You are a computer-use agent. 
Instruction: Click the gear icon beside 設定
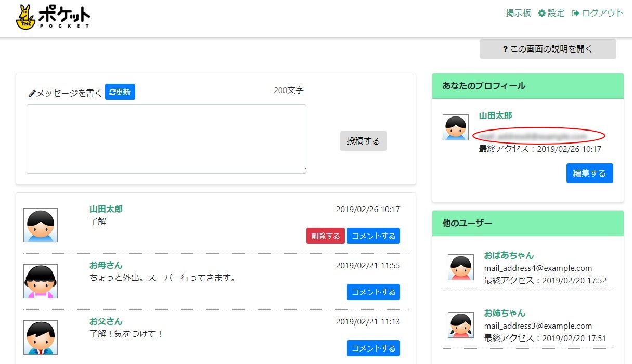(541, 13)
